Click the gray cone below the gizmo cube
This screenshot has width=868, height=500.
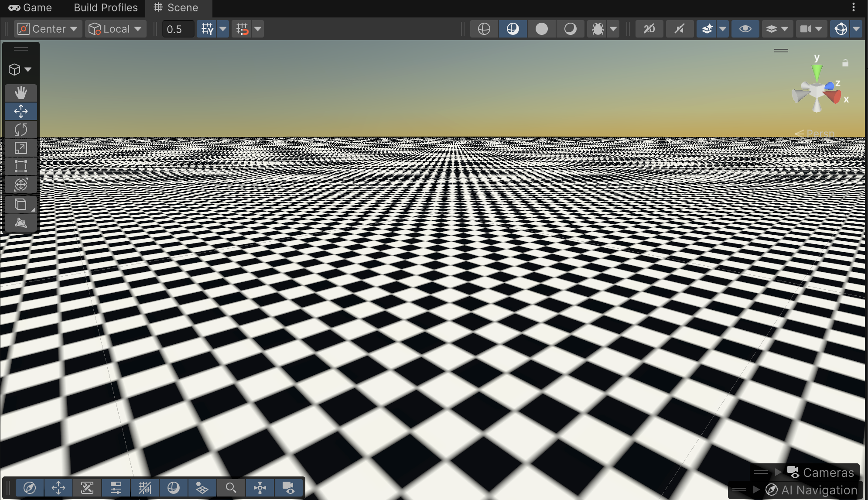click(x=817, y=106)
